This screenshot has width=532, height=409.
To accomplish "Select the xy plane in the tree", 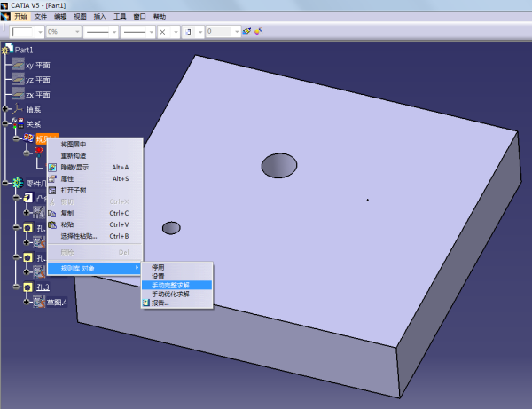I will tap(37, 65).
